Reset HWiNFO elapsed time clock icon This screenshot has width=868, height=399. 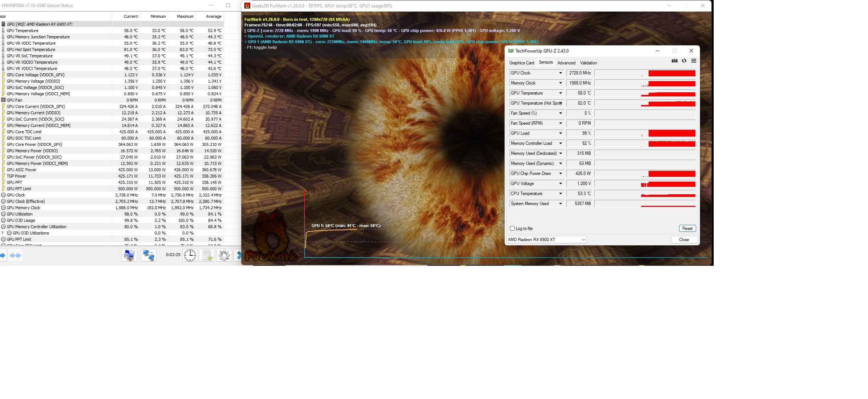(x=190, y=255)
